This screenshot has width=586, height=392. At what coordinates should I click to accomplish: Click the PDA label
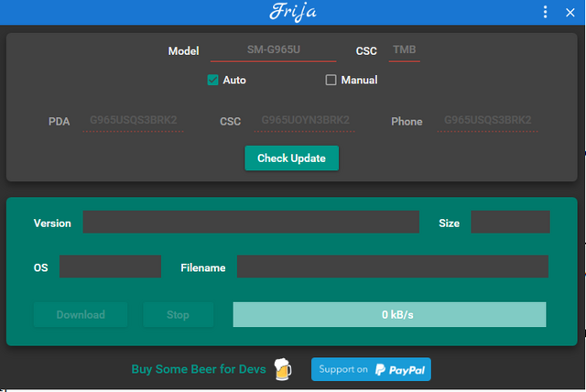[x=59, y=122]
